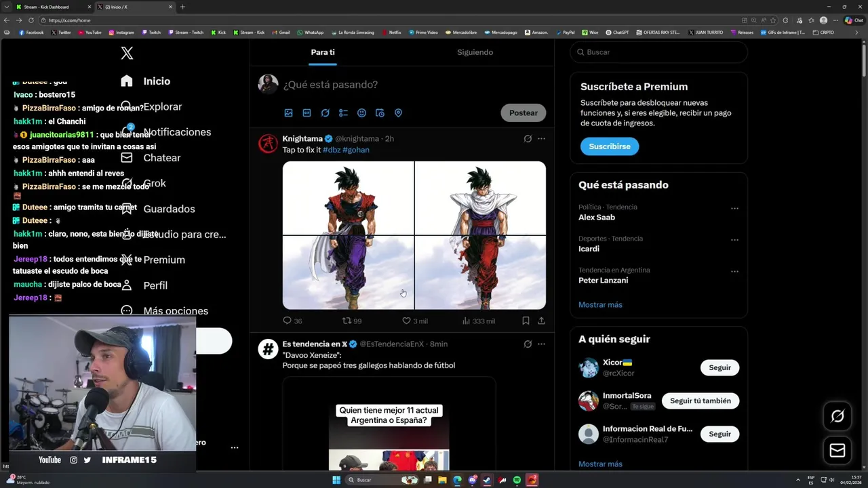Bookmark the Knightama post

point(526,321)
